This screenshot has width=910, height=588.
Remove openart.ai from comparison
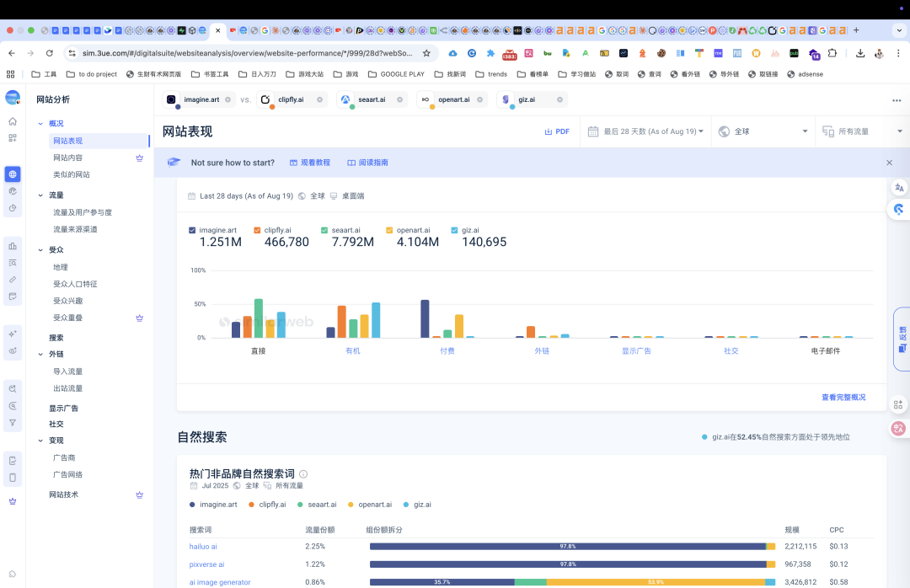coord(480,100)
